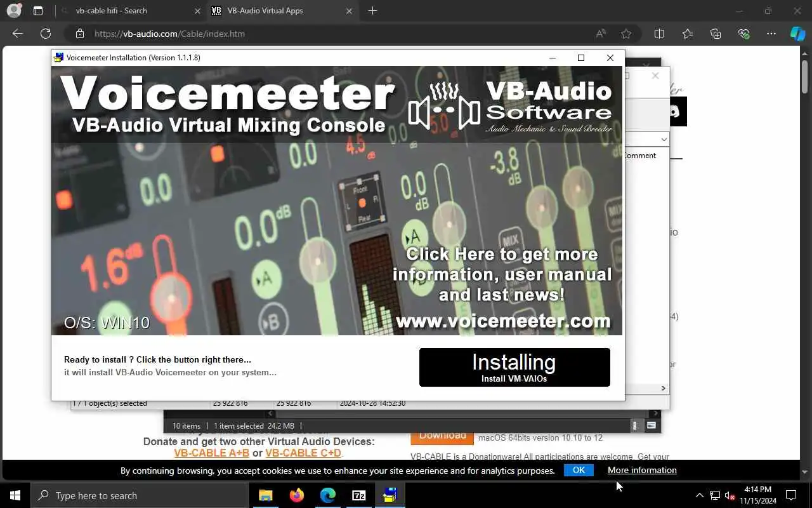Close the background 7-Zip window
812x508 pixels.
(x=655, y=76)
